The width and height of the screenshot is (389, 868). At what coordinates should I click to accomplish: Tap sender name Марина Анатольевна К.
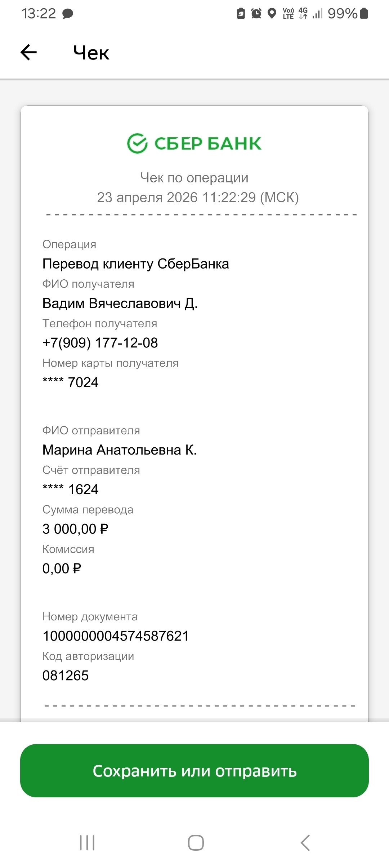pyautogui.click(x=120, y=450)
